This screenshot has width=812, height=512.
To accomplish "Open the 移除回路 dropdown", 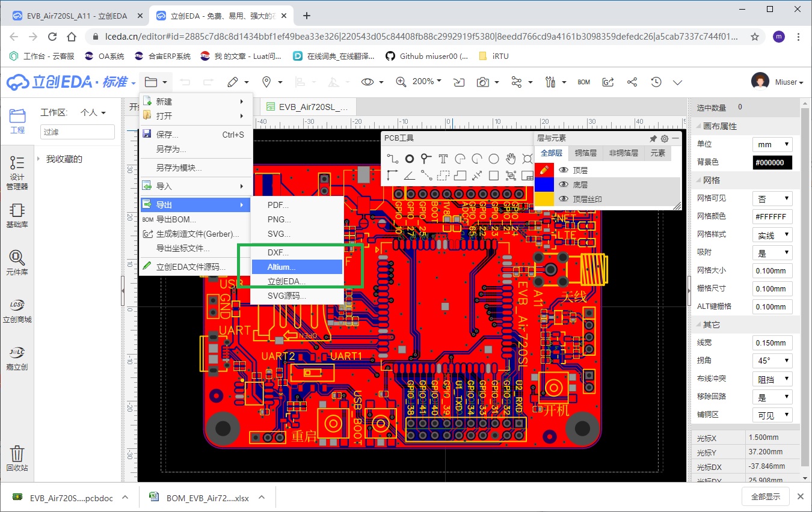I will 772,397.
